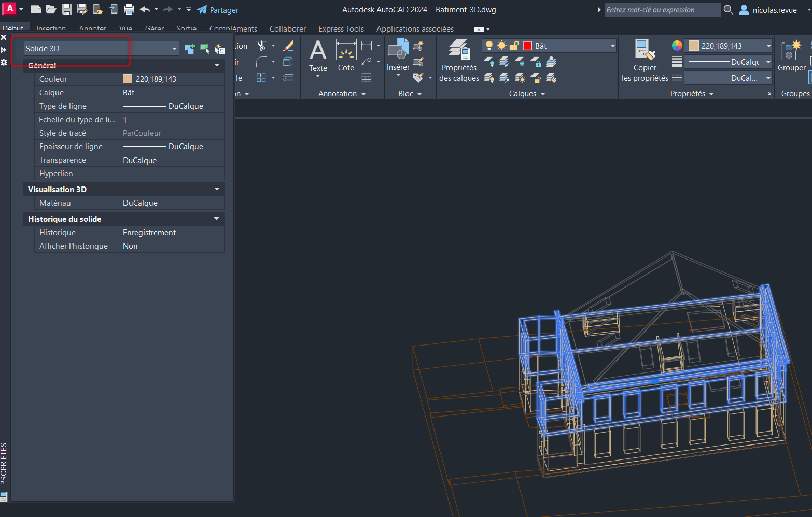This screenshot has width=812, height=517.
Task: Toggle the layer freeze sun icon
Action: (x=501, y=46)
